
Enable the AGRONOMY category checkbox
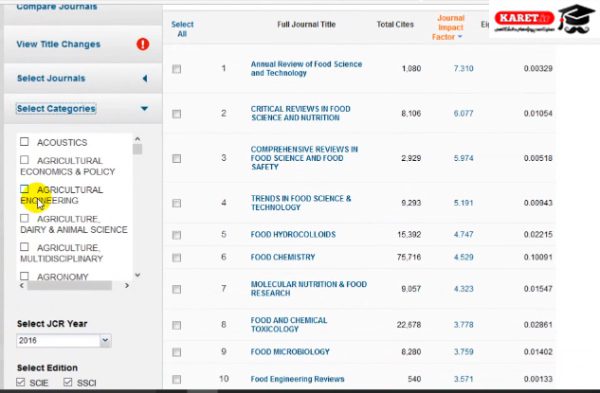tap(24, 276)
